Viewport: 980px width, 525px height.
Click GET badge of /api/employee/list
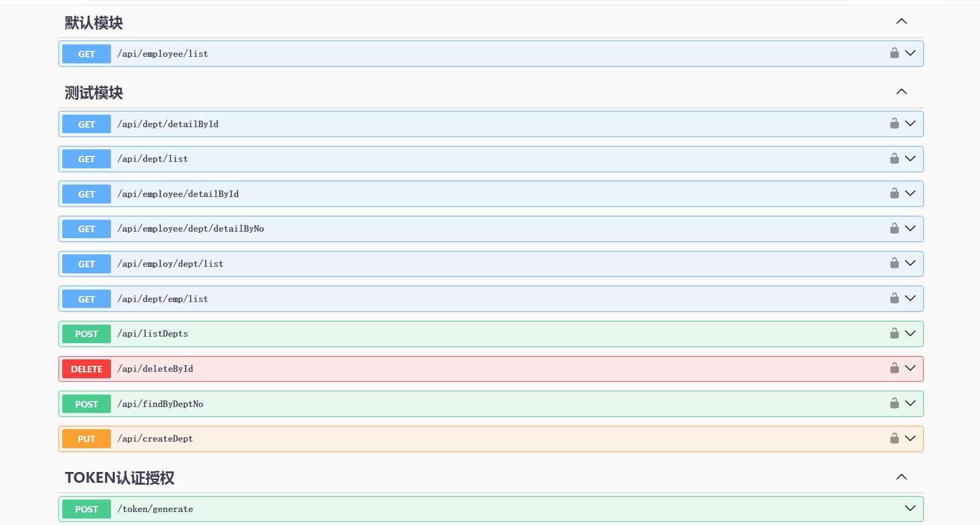[87, 54]
